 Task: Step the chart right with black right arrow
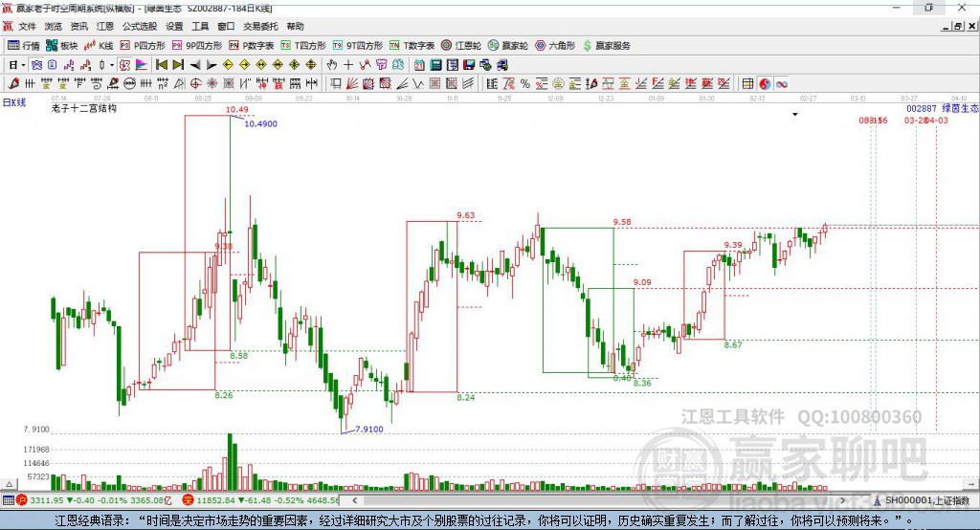(x=212, y=65)
